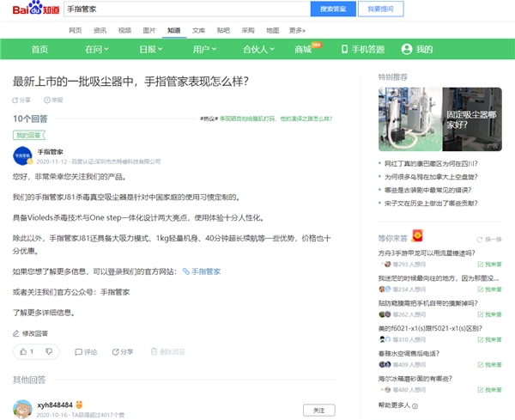The width and height of the screenshot is (515, 420).
Task: Click 我来答 for the 我迷茫的时候 question
Action: point(490,289)
